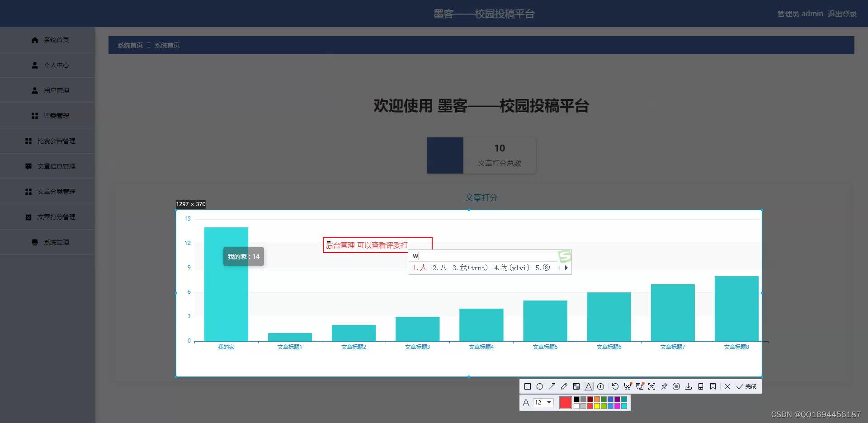Click the 我的家 bar in chart
This screenshot has height=423, width=868.
(x=226, y=284)
